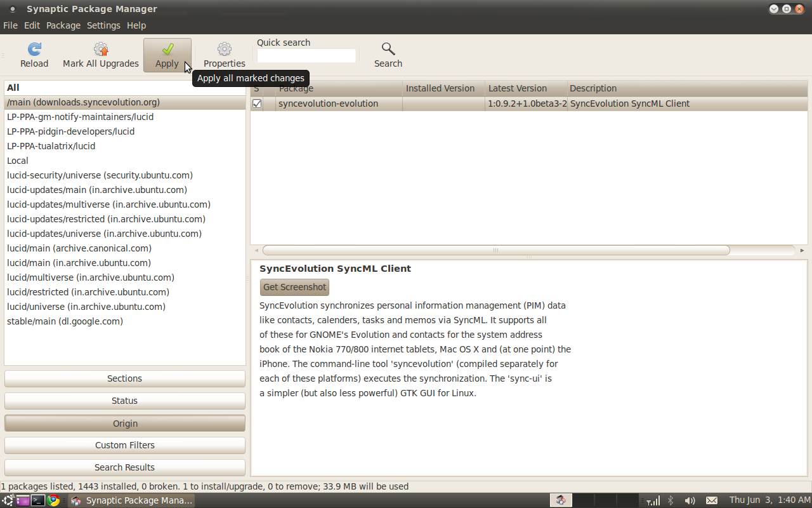Open the File menu
The image size is (812, 508).
click(10, 25)
